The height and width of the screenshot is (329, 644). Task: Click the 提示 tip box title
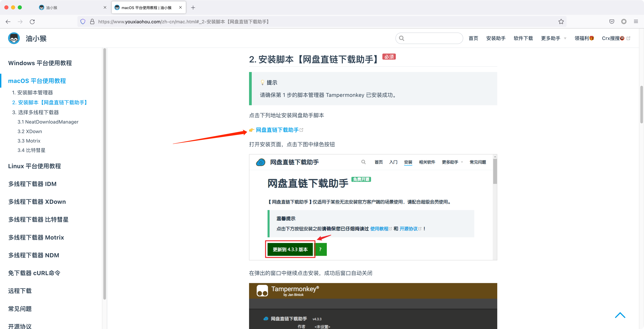[x=272, y=83]
